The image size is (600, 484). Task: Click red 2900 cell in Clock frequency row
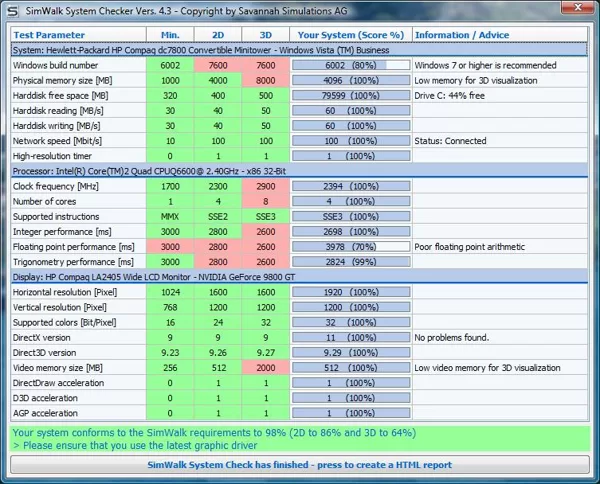coord(266,186)
